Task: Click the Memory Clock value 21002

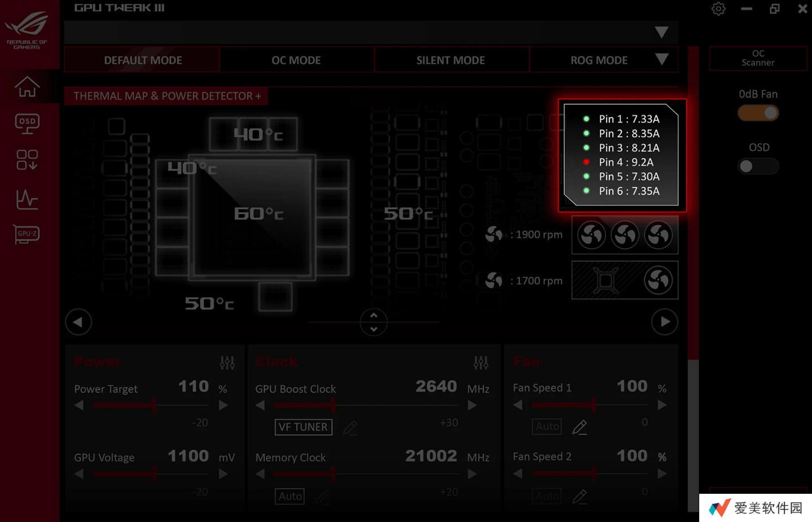Action: 431,456
